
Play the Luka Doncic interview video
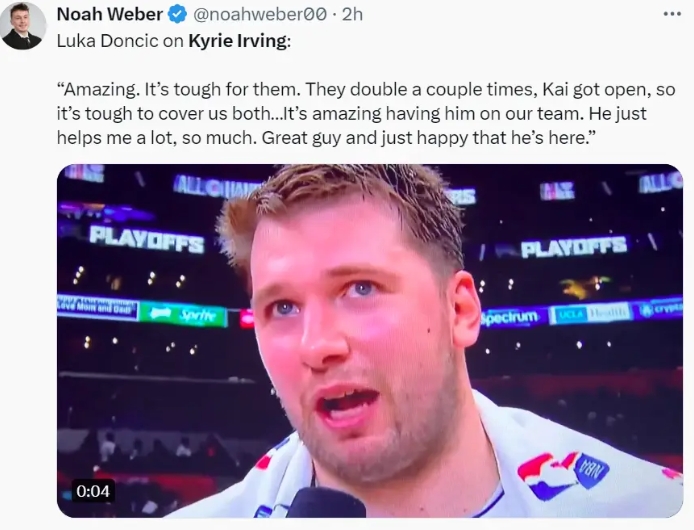coord(369,340)
